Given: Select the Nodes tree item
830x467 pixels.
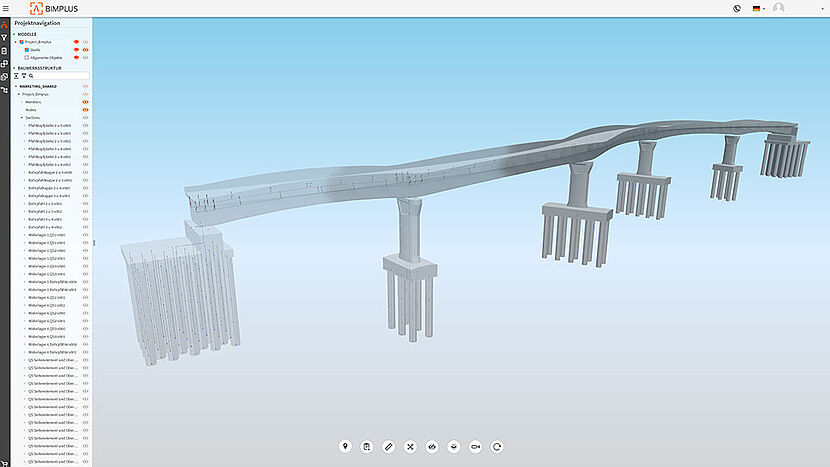Looking at the screenshot, I should (32, 110).
